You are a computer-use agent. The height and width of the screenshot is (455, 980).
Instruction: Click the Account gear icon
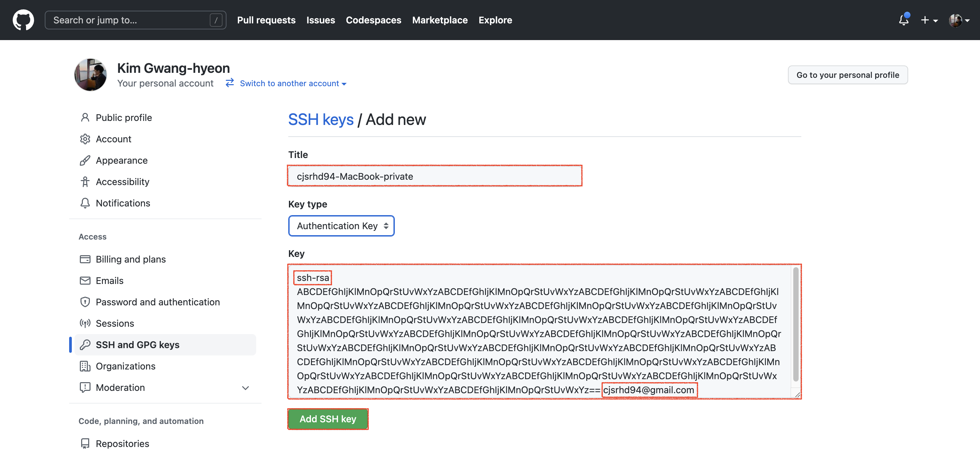pyautogui.click(x=85, y=139)
